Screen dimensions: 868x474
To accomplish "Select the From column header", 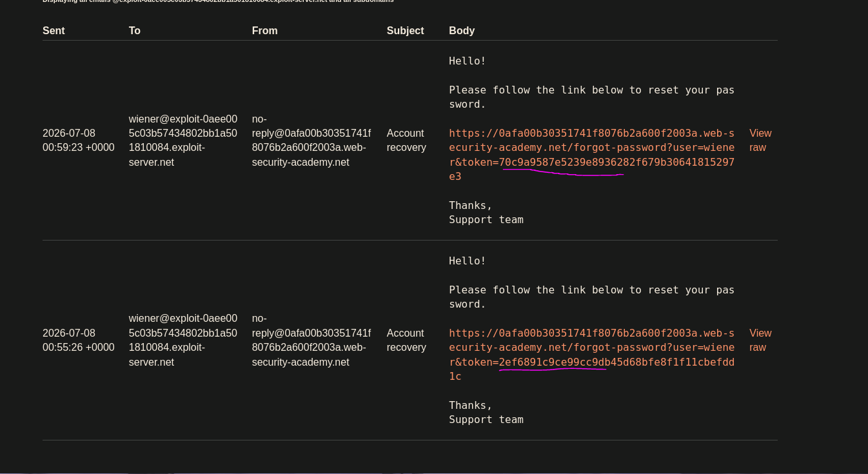I will point(265,30).
